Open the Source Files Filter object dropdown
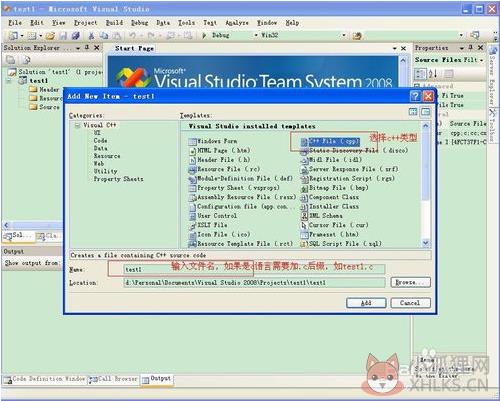This screenshot has height=401, width=500. [481, 60]
